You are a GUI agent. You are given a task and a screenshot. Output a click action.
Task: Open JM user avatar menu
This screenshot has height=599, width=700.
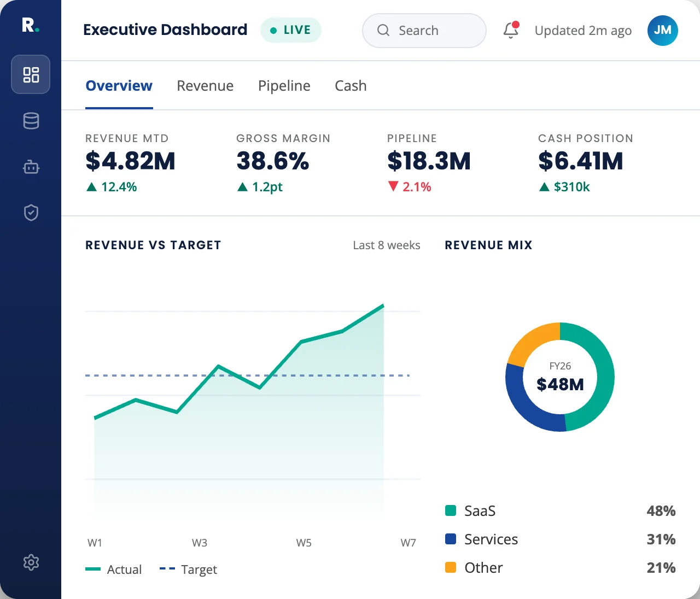tap(663, 31)
